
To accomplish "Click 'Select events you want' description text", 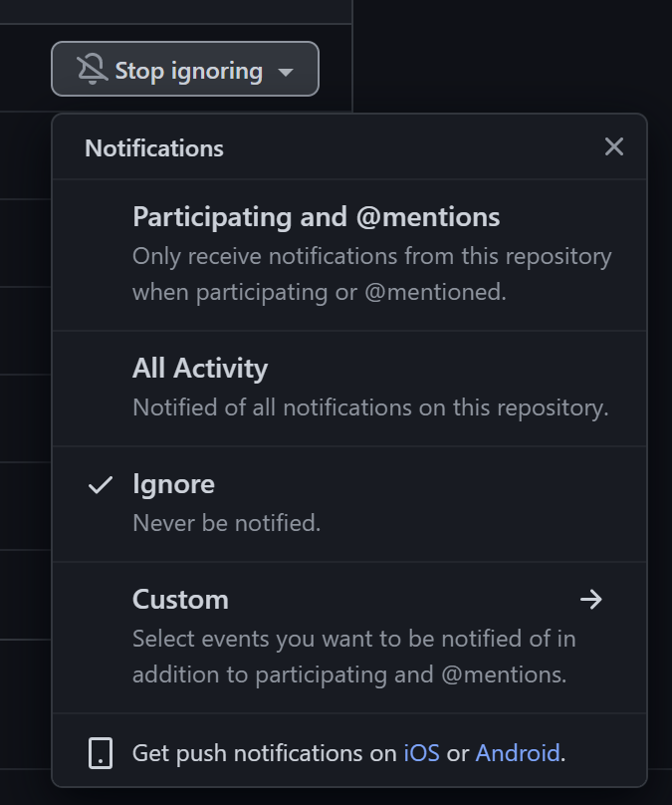I will tap(354, 639).
